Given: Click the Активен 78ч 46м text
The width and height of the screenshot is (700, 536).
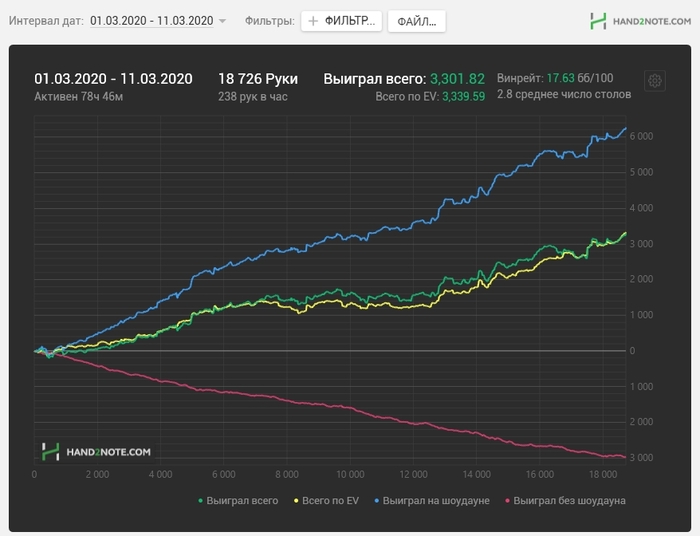Looking at the screenshot, I should click(x=79, y=96).
